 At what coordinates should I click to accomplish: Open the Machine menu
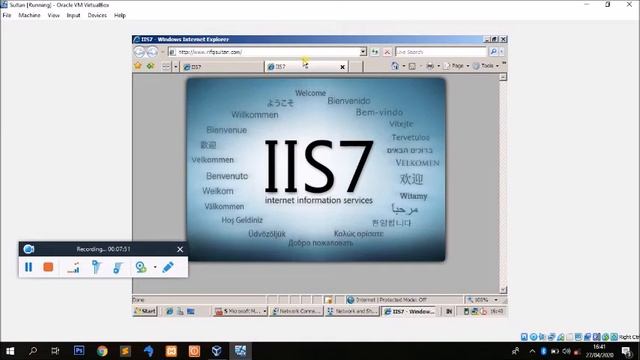[x=29, y=15]
